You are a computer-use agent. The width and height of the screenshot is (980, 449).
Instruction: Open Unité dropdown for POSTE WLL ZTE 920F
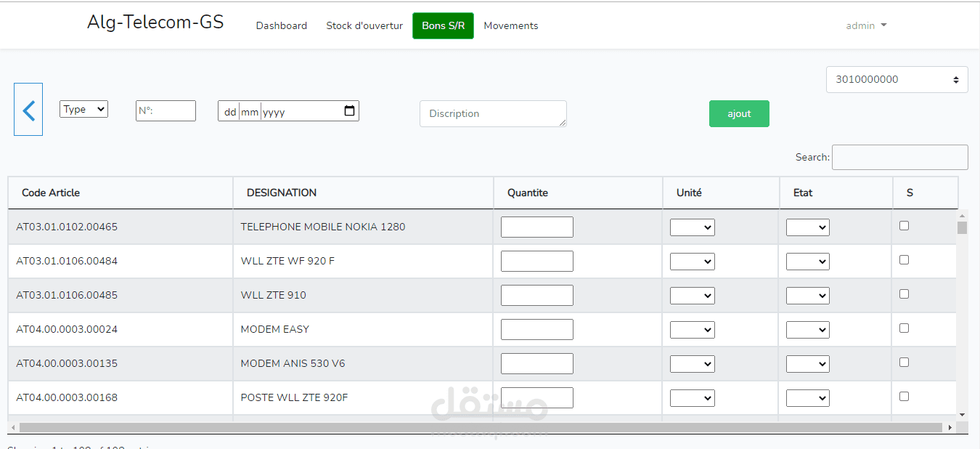[693, 398]
